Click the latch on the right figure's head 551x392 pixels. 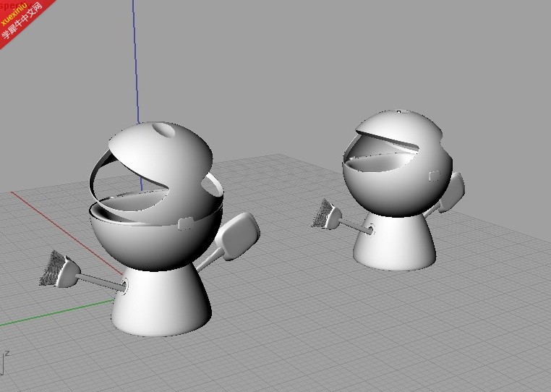(x=435, y=176)
